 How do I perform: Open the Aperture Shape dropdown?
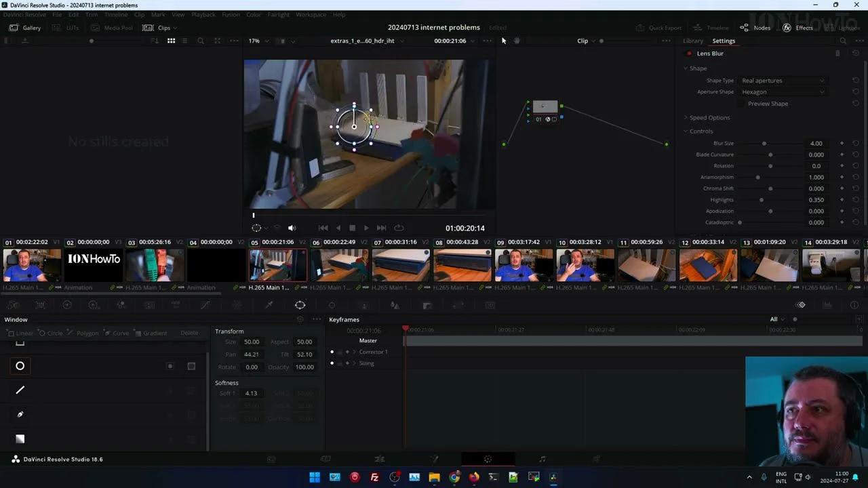(x=783, y=91)
